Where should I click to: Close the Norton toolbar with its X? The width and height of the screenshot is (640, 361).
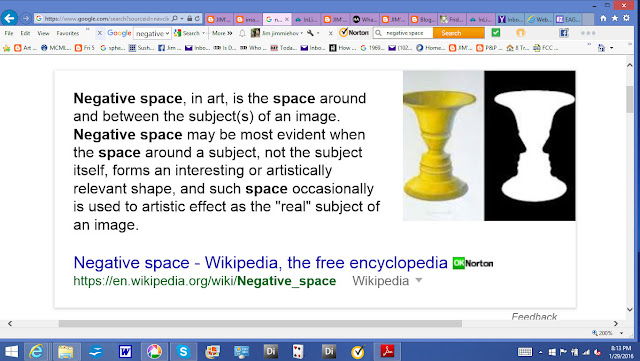point(331,33)
